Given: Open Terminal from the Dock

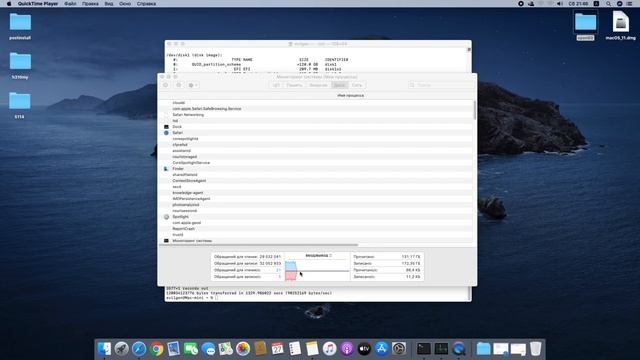Looking at the screenshot, I should coord(424,349).
